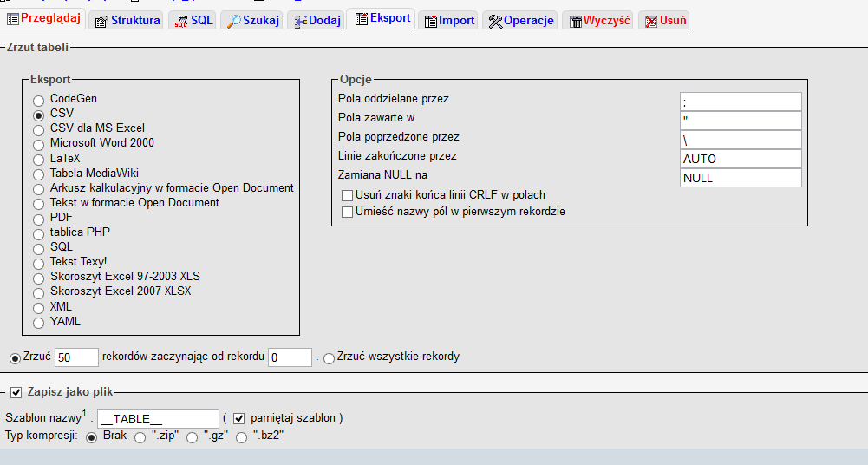Click the Dodaj insert icon

click(x=300, y=22)
